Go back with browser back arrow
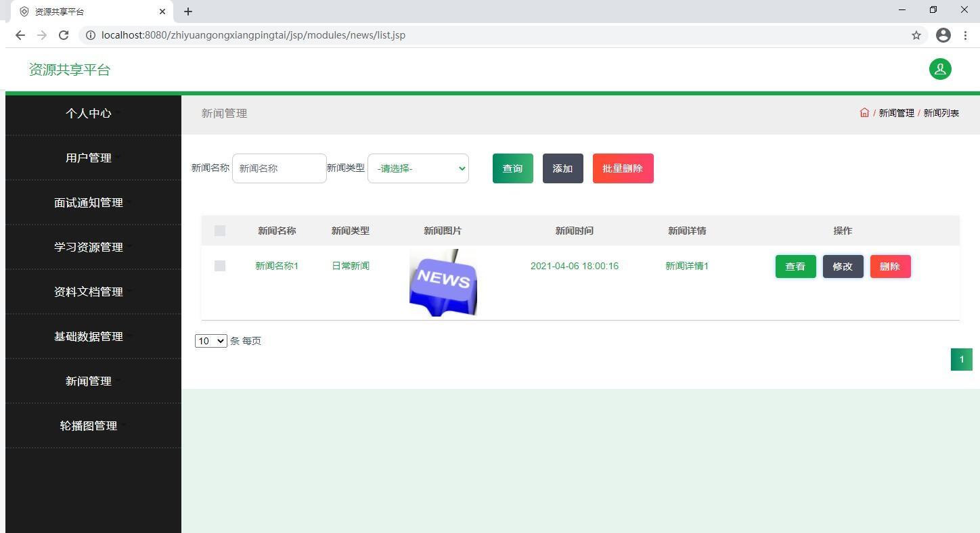The height and width of the screenshot is (533, 980). click(20, 35)
